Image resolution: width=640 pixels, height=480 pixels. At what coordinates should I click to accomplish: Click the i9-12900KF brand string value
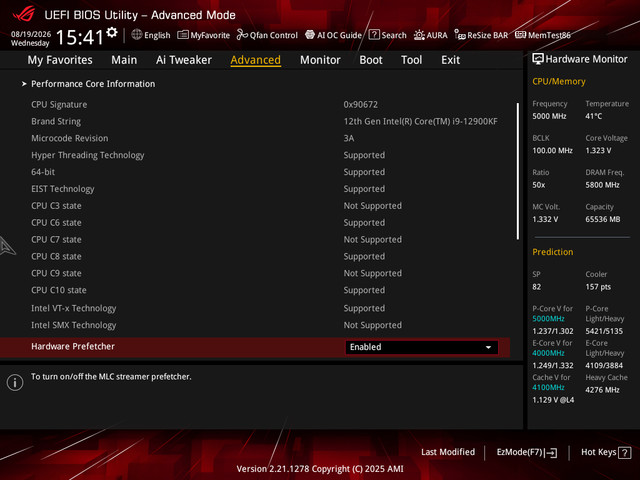point(420,121)
